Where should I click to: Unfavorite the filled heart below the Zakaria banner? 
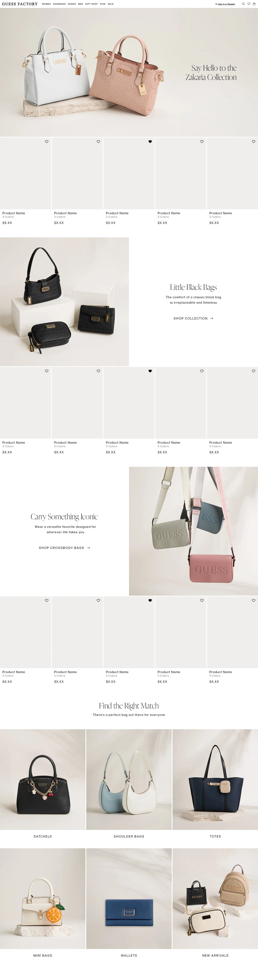[x=150, y=141]
